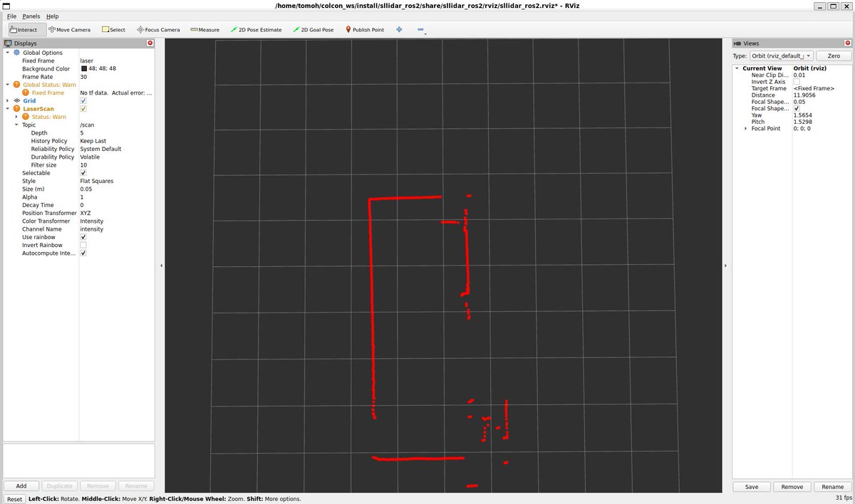Image resolution: width=855 pixels, height=504 pixels.
Task: Save the current view
Action: [752, 487]
